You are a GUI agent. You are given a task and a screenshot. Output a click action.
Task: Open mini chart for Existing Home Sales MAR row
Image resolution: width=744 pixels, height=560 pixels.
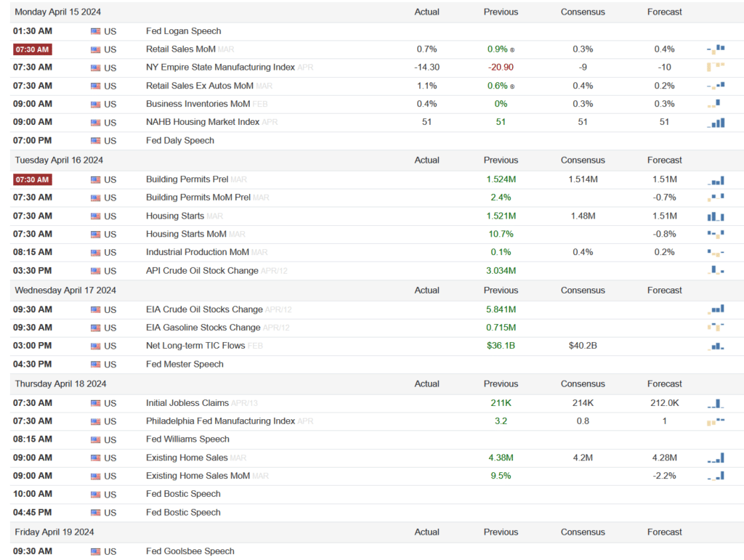pos(716,458)
